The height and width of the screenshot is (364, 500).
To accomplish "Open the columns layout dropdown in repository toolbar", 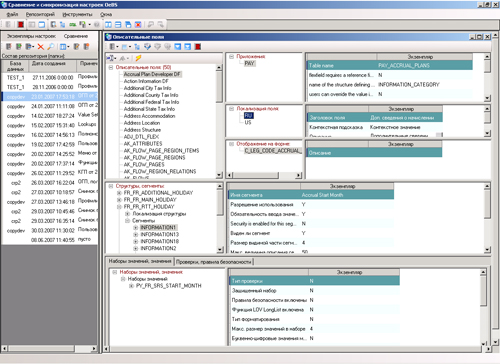I will [68, 47].
